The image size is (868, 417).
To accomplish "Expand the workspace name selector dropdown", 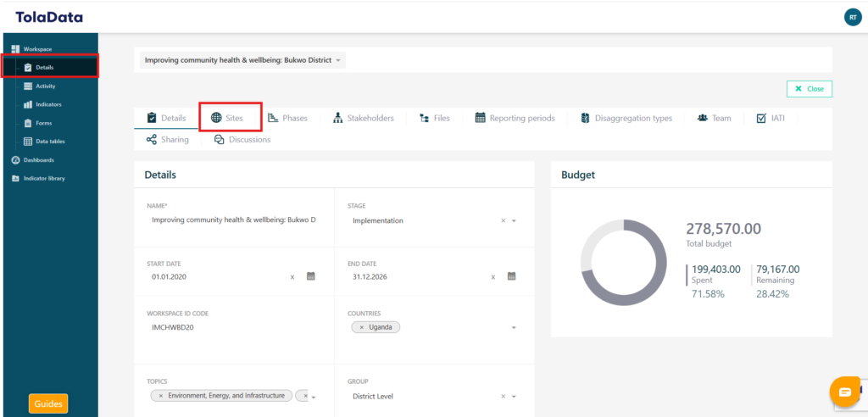I will pos(338,60).
